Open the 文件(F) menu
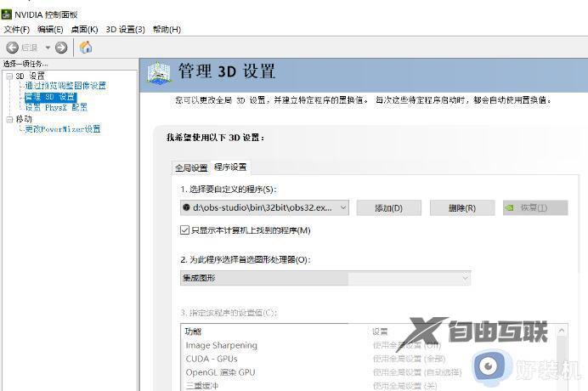This screenshot has width=588, height=391. coord(16,30)
